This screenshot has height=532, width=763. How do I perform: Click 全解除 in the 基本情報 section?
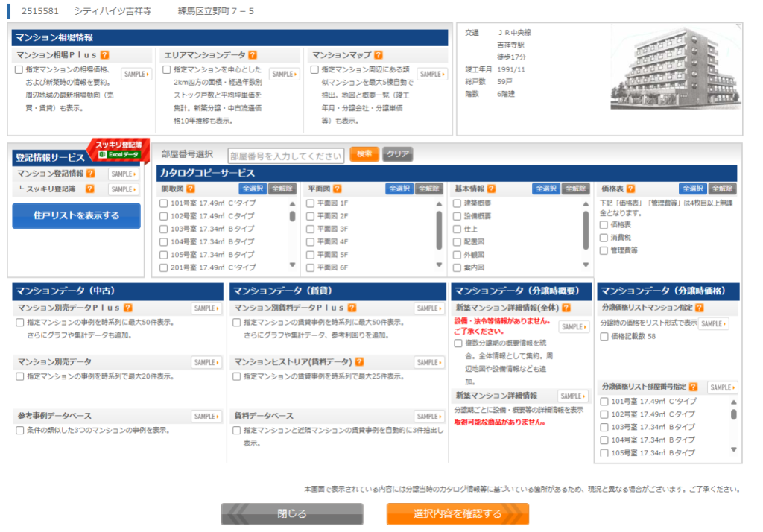click(x=575, y=189)
